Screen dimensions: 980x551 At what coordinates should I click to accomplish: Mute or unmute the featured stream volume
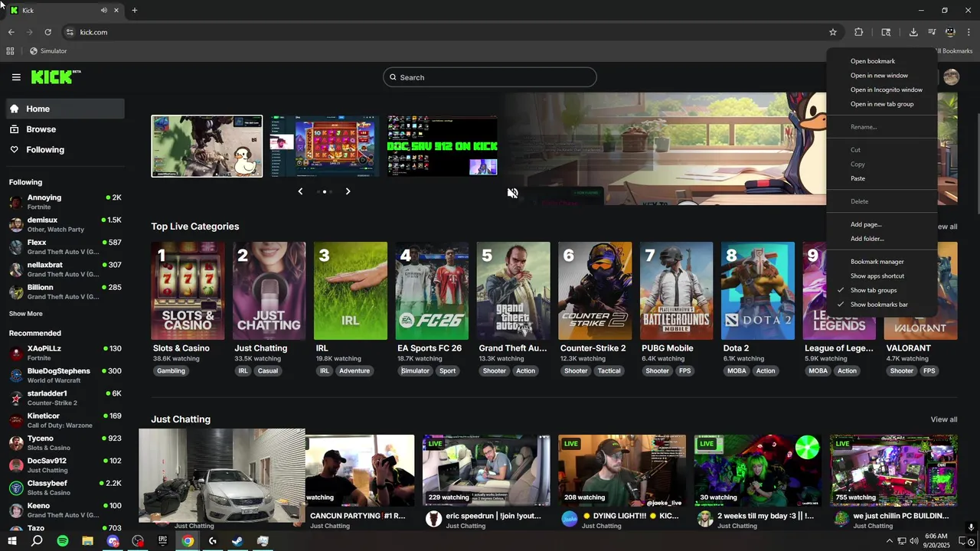(x=513, y=193)
